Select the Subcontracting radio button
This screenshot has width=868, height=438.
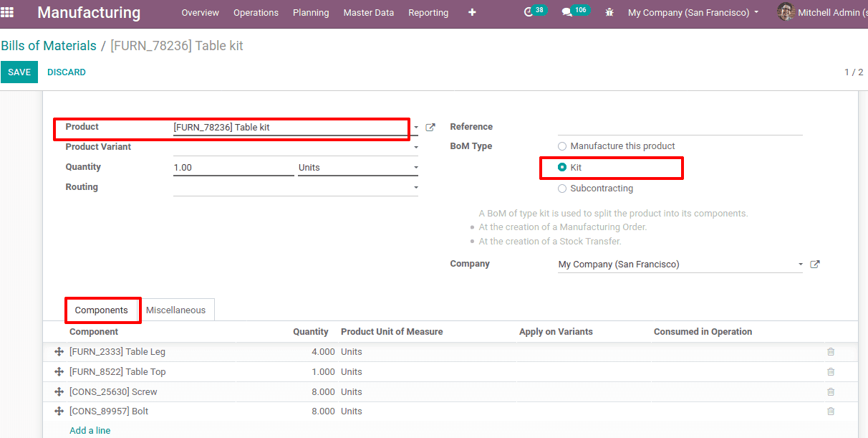click(x=562, y=189)
